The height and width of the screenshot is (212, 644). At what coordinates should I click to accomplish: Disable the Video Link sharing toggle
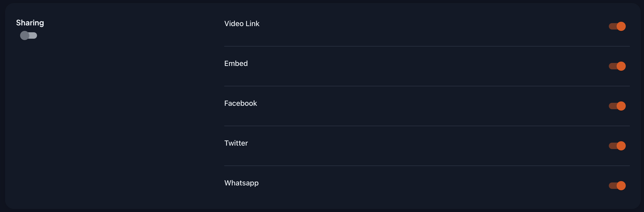point(617,26)
